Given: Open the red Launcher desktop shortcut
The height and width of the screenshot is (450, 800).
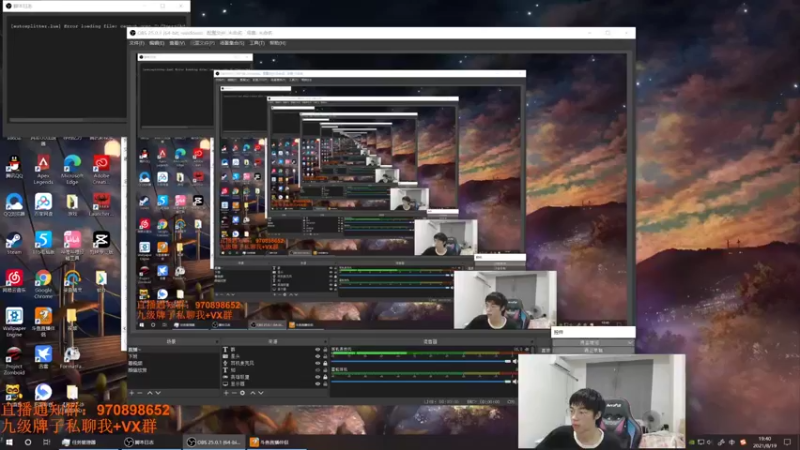Looking at the screenshot, I should (101, 205).
